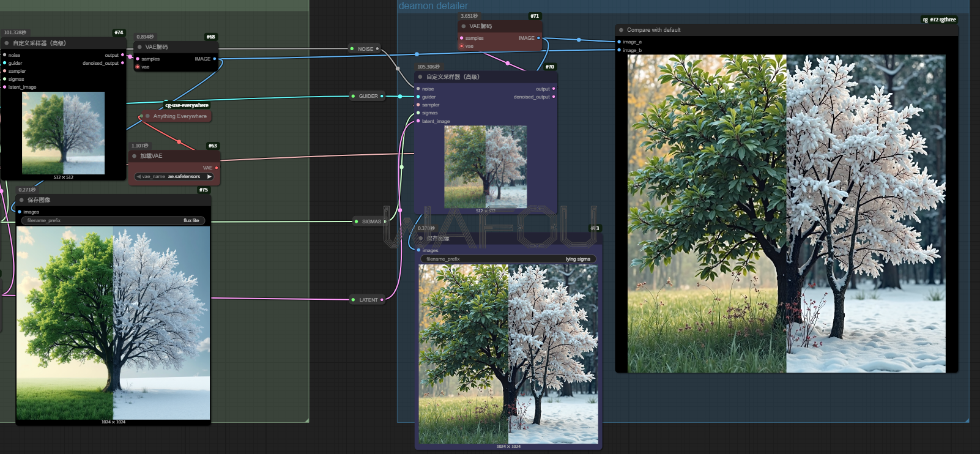Select the 加载VAE node title
The height and width of the screenshot is (454, 980).
(151, 156)
